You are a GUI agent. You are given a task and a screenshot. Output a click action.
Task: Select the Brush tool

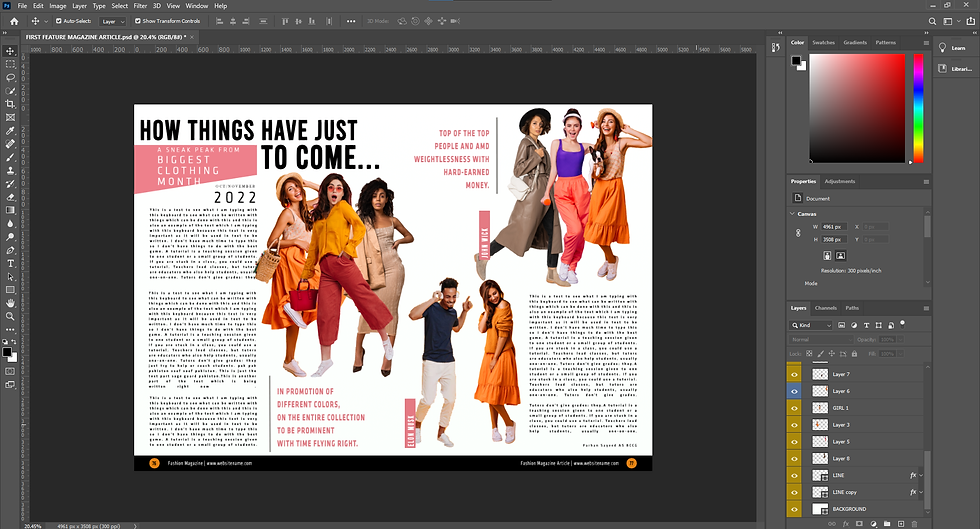(x=10, y=157)
